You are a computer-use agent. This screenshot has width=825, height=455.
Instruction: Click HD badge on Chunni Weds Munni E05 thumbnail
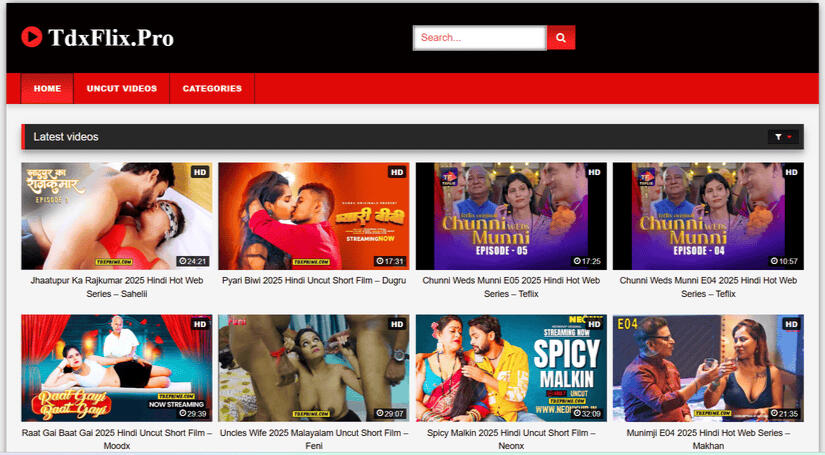click(x=594, y=172)
